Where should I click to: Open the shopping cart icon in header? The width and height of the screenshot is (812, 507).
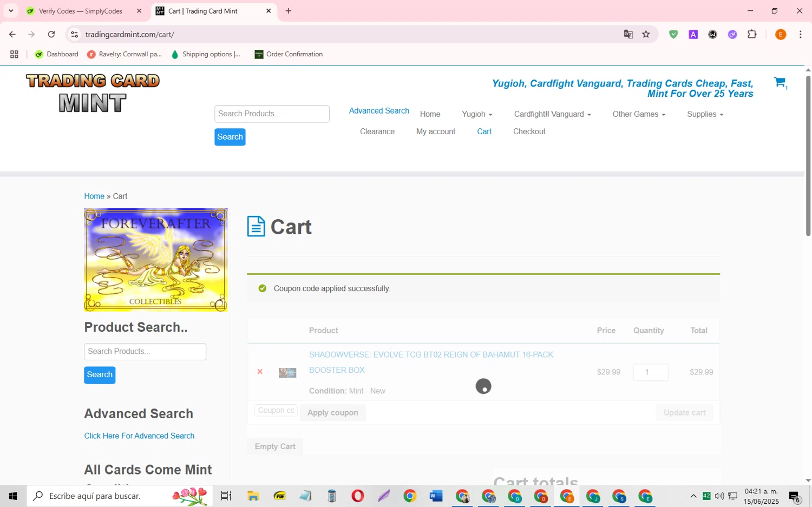tap(780, 83)
